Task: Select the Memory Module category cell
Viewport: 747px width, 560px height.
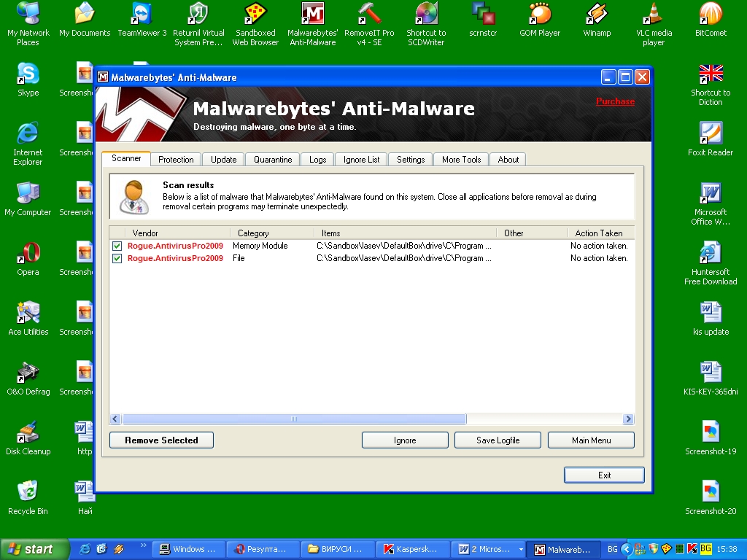Action: click(260, 246)
